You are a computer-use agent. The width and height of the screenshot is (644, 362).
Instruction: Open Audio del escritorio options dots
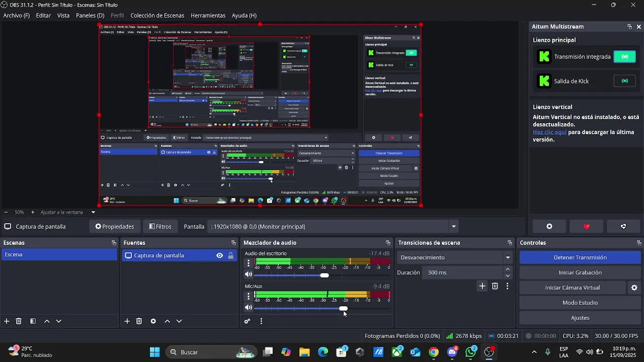click(x=248, y=263)
